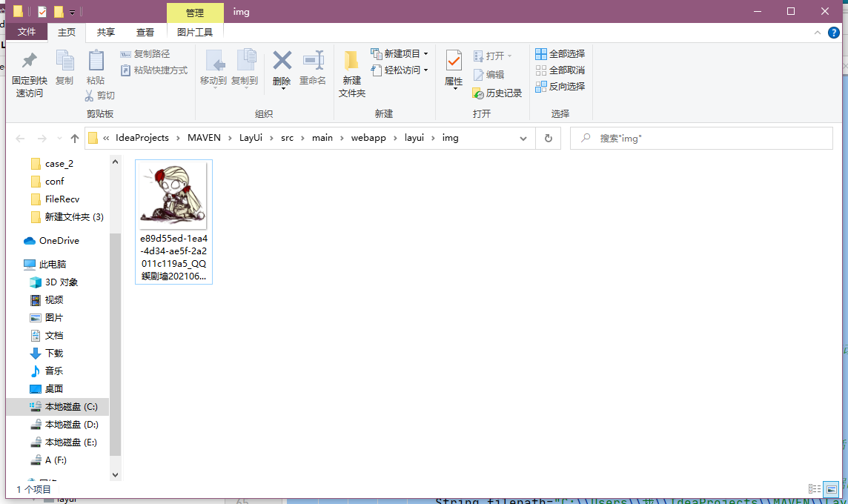Screen dimensions: 848x504
Task: Click 全部选择 (Select all)
Action: [560, 54]
